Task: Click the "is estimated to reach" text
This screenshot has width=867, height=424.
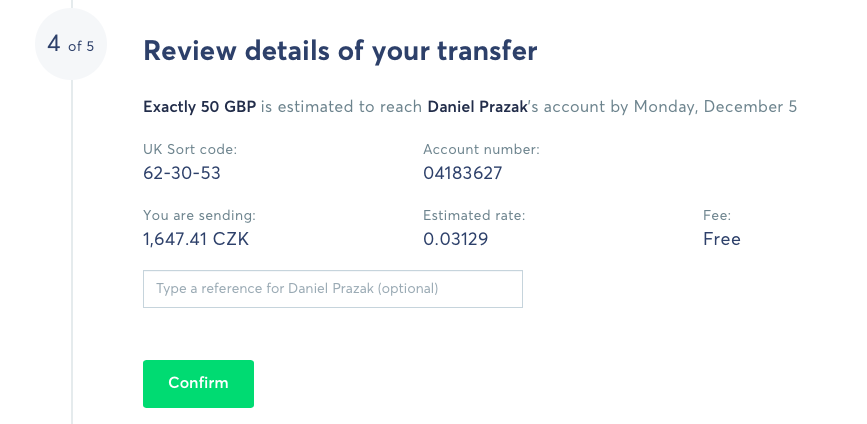Action: pyautogui.click(x=342, y=106)
